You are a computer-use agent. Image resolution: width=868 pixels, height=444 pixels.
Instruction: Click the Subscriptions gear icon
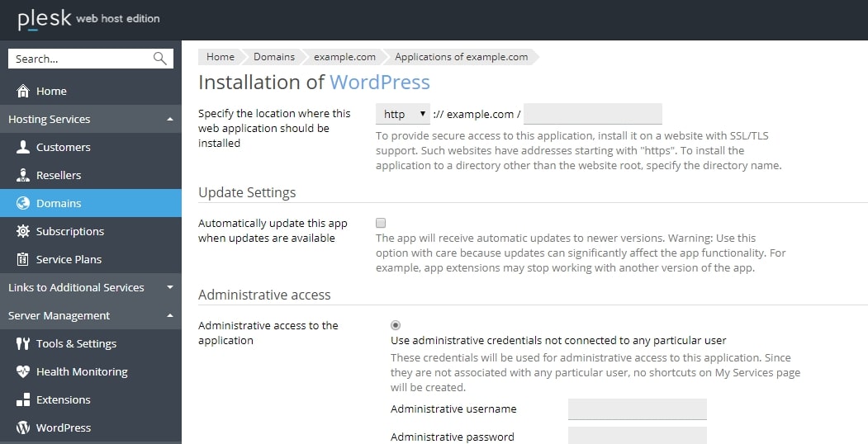click(x=22, y=231)
